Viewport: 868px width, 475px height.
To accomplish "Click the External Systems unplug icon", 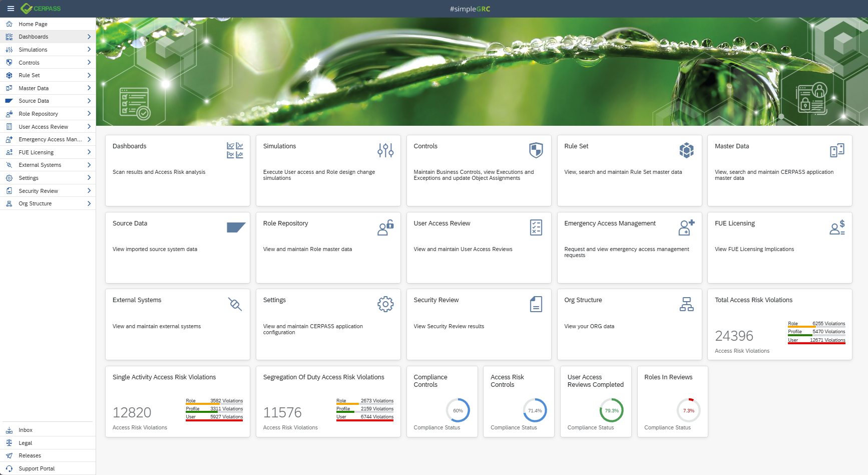I will (235, 304).
